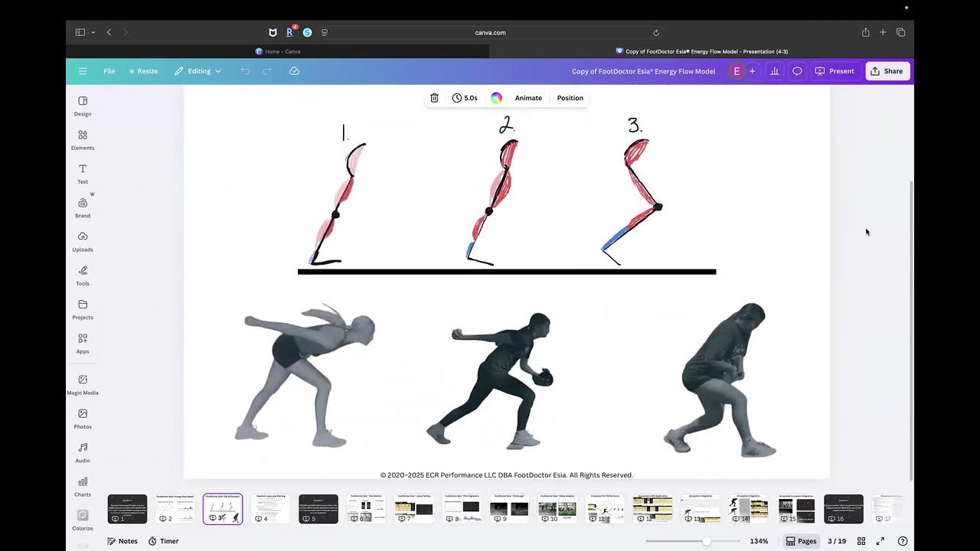Rename the Copy of FootDoctor Esia title
Viewport: 980px width, 551px height.
click(x=643, y=71)
